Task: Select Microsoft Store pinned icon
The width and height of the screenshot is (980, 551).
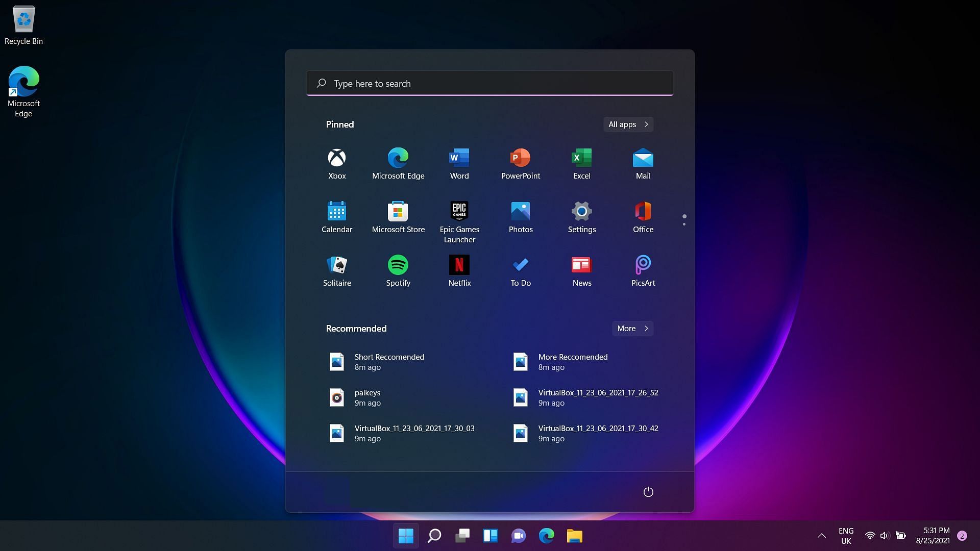Action: coord(398,211)
